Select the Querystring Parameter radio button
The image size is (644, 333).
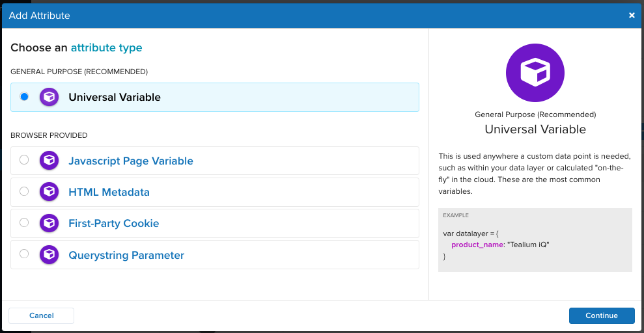[24, 254]
